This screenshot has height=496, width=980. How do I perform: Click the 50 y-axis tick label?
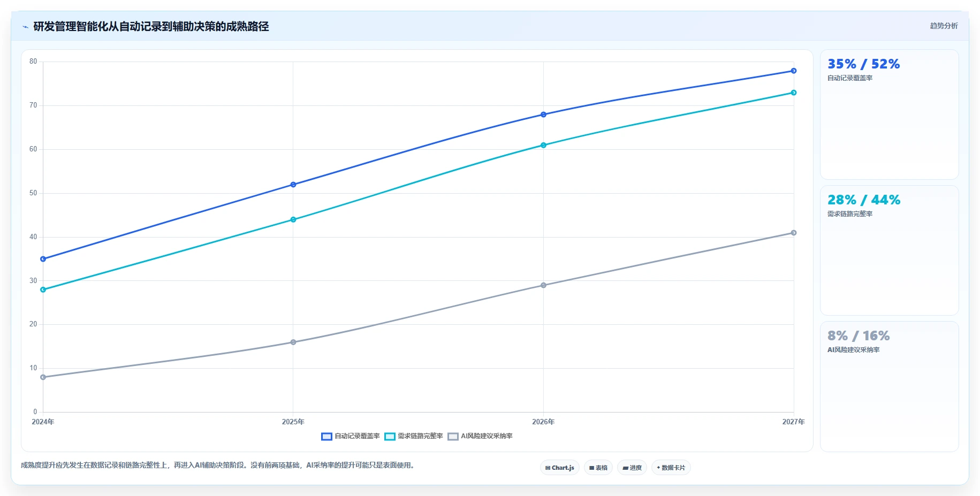[33, 193]
